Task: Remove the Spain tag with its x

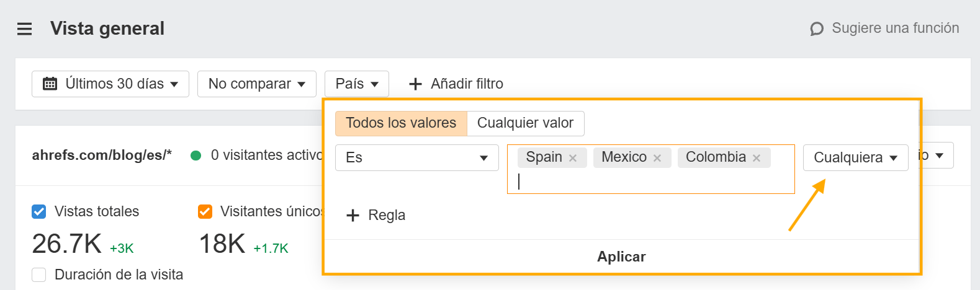Action: coord(573,158)
